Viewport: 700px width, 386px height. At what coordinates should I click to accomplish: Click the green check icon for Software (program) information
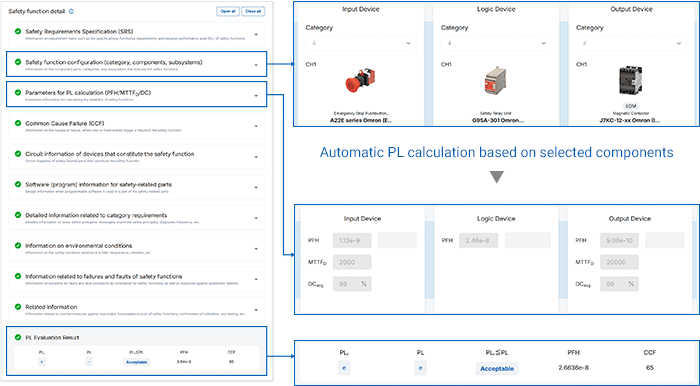pyautogui.click(x=18, y=184)
